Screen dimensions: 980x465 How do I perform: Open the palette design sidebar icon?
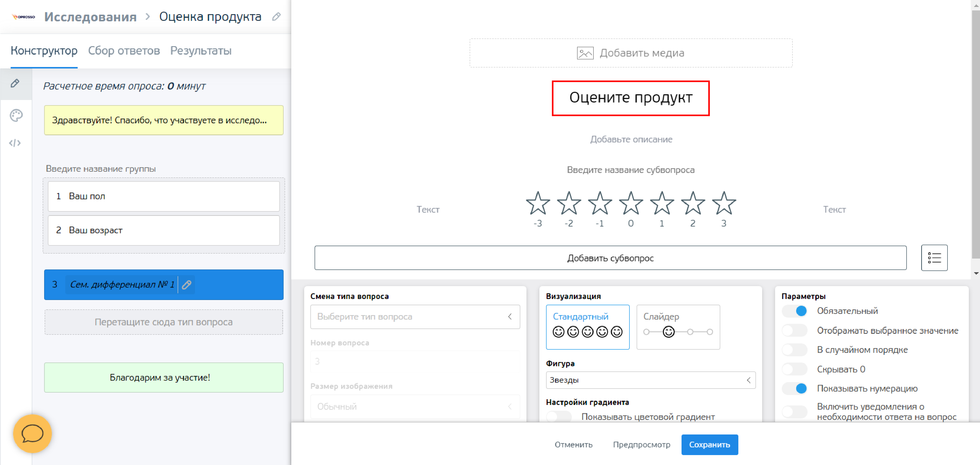pyautogui.click(x=16, y=115)
